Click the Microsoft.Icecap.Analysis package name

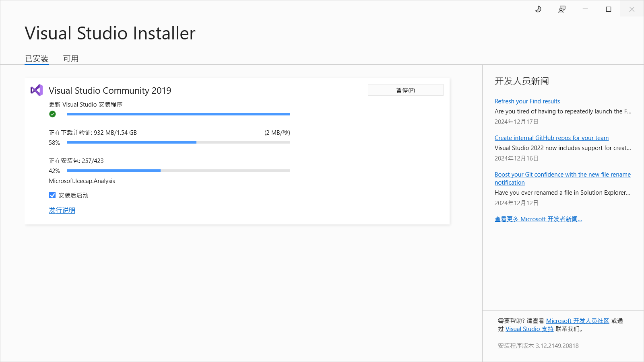(x=81, y=181)
